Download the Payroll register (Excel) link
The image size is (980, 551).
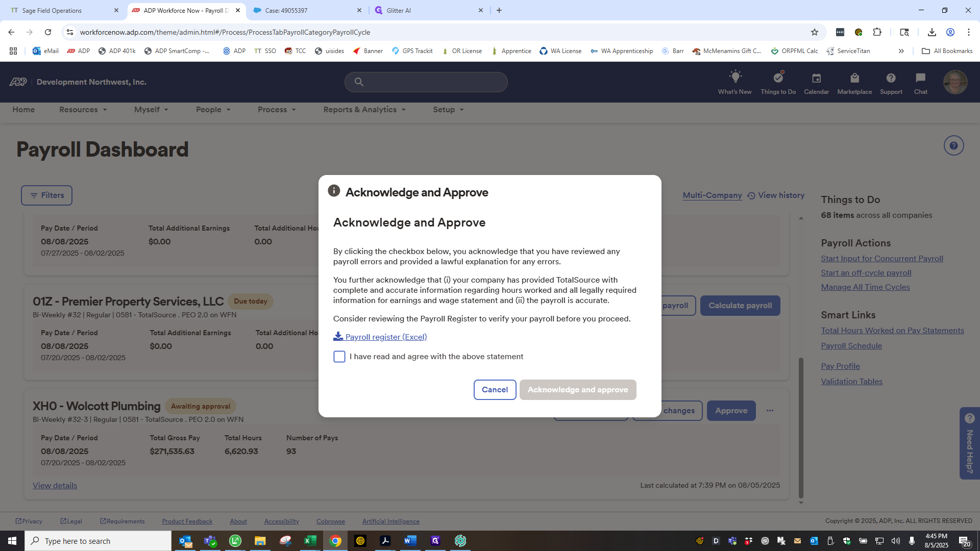380,337
